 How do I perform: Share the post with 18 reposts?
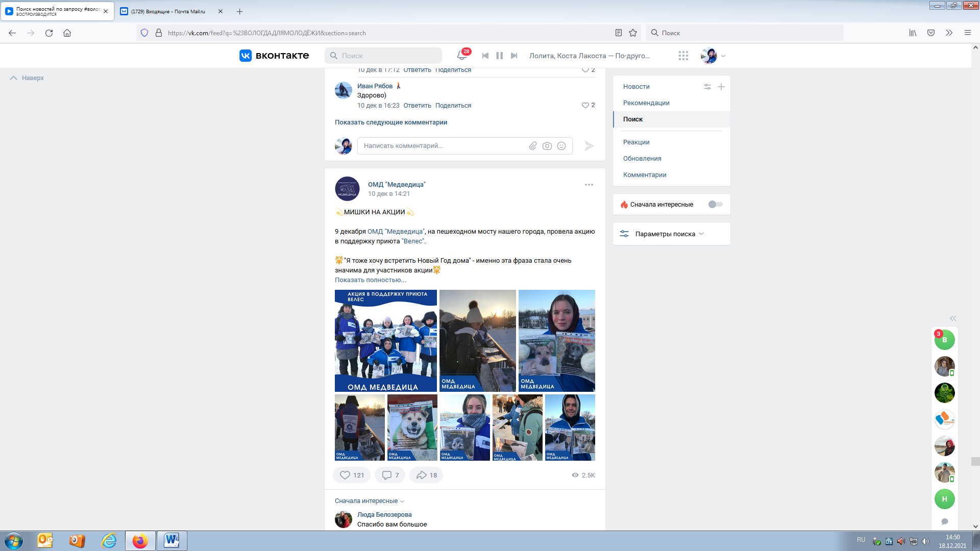click(426, 475)
